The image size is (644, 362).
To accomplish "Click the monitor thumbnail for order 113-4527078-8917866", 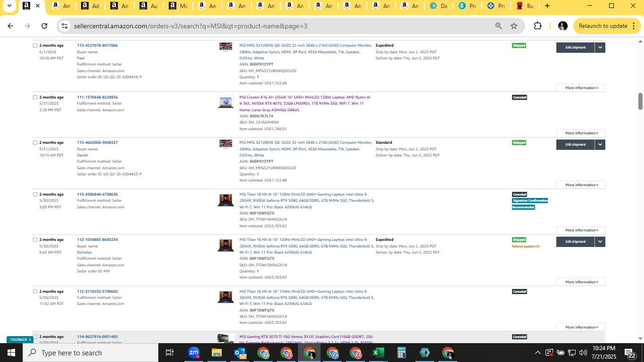I will (226, 46).
